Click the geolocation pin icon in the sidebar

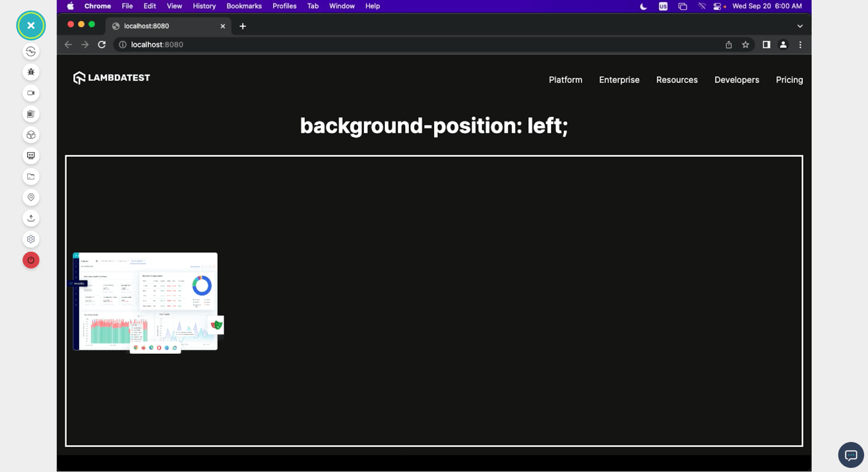coord(31,197)
